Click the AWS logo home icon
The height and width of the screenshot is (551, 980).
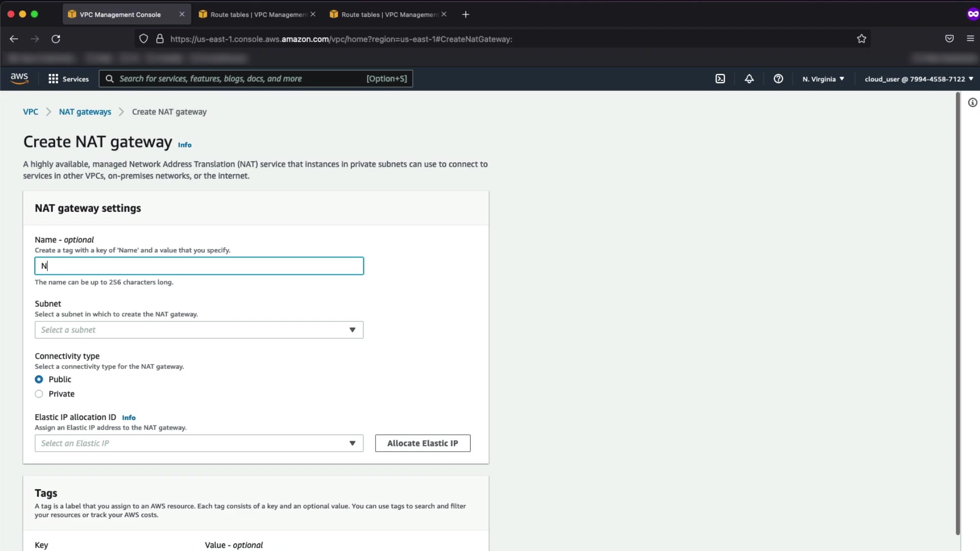click(x=19, y=78)
